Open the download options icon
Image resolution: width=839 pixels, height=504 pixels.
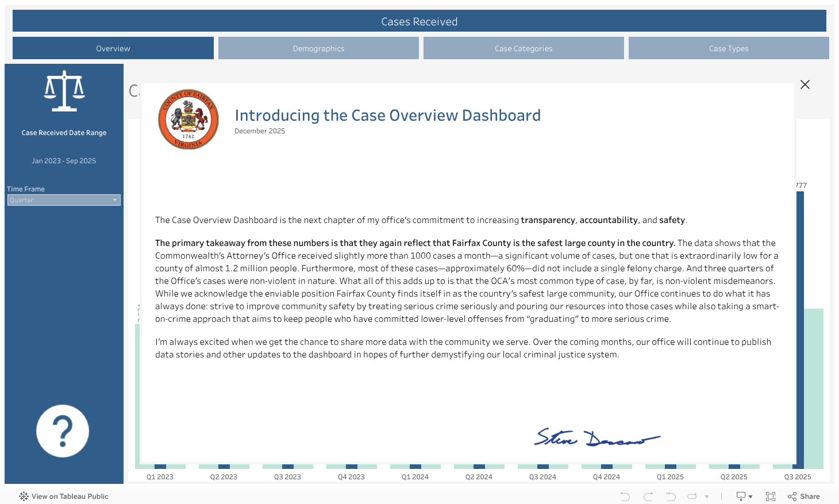[741, 497]
